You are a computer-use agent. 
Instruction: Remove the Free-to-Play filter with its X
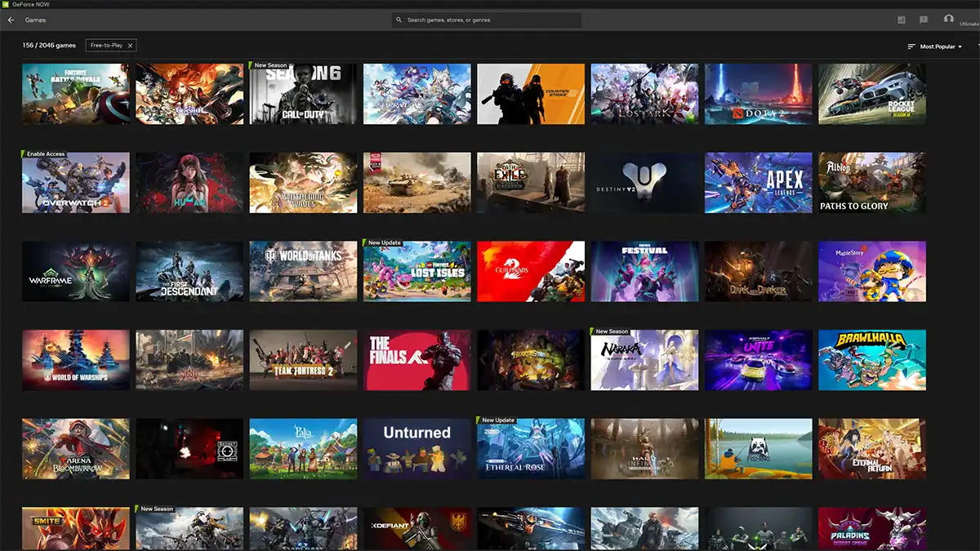coord(130,46)
